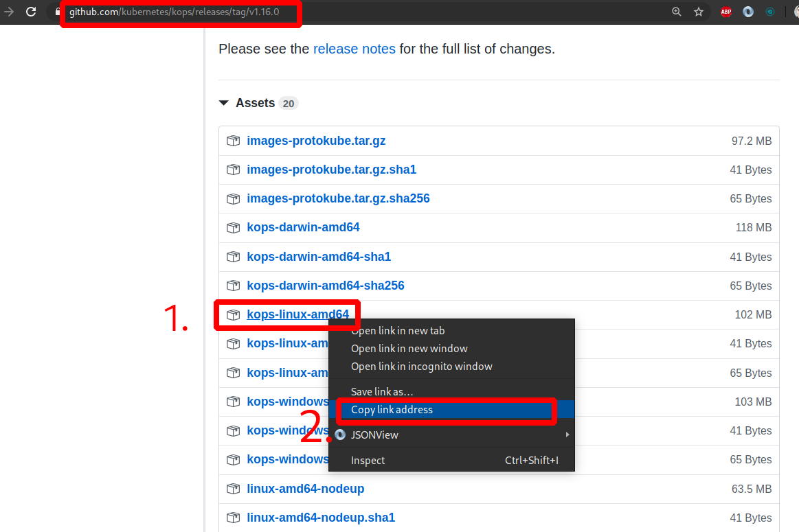This screenshot has height=532, width=799.
Task: Click the kops-linux-amd64 asset link
Action: pos(298,314)
